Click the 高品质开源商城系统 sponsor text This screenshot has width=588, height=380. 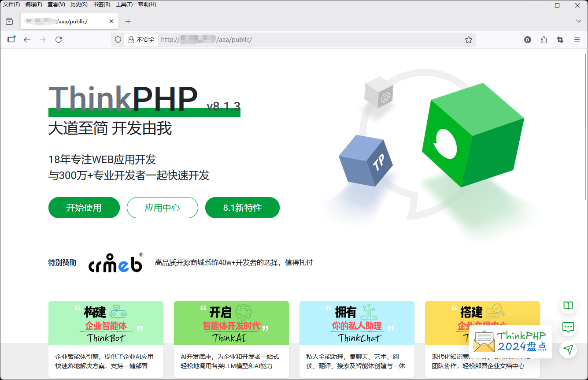(234, 262)
